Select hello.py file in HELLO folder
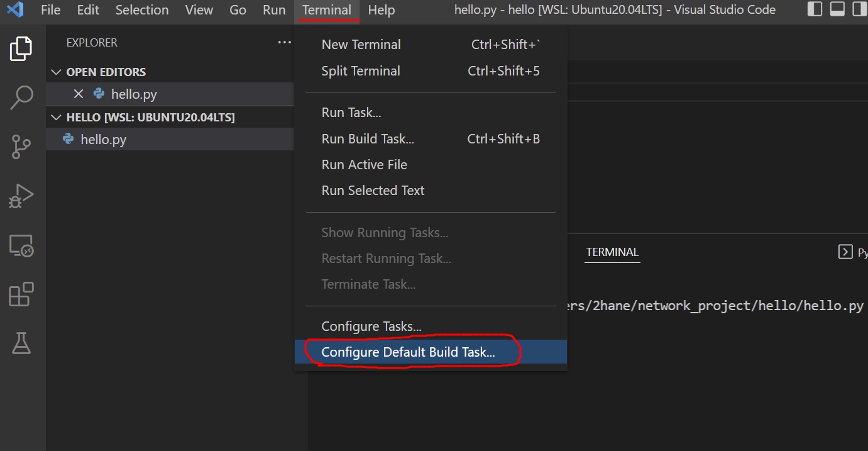868x451 pixels. pos(170,139)
